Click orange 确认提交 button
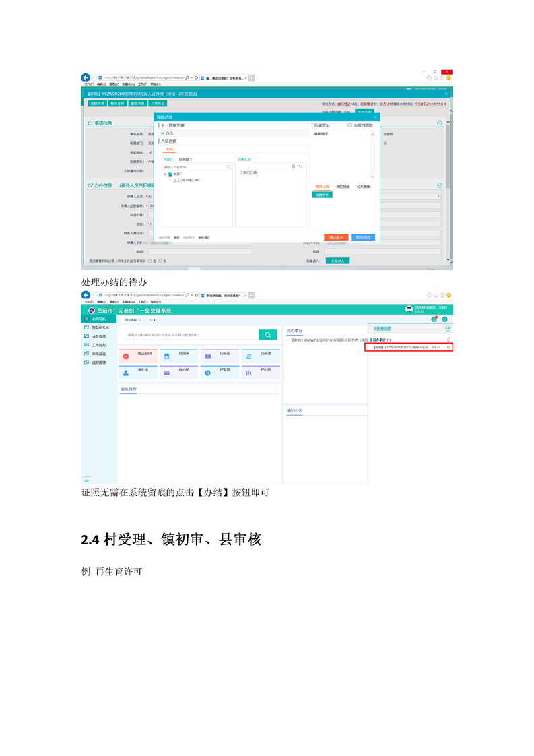The width and height of the screenshot is (534, 756). [x=336, y=237]
